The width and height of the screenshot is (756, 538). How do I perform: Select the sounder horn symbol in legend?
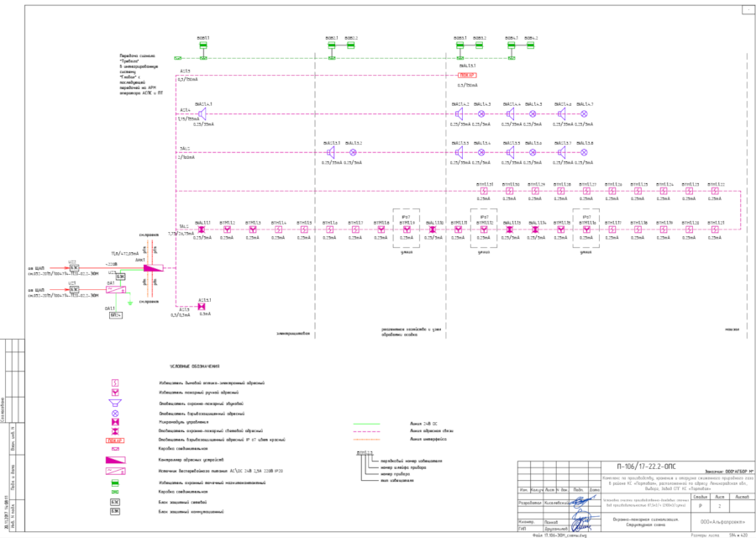tap(115, 403)
